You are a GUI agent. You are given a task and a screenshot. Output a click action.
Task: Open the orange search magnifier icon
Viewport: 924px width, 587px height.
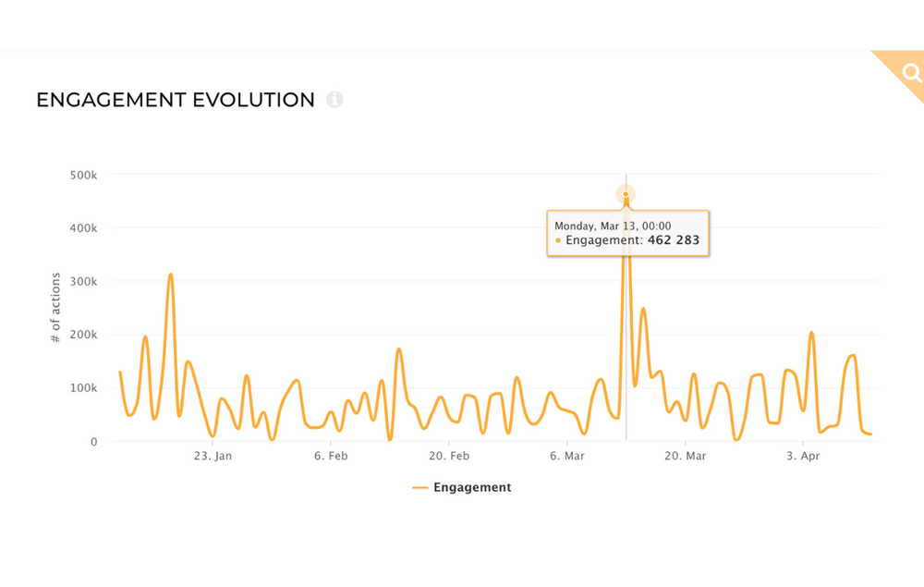911,71
